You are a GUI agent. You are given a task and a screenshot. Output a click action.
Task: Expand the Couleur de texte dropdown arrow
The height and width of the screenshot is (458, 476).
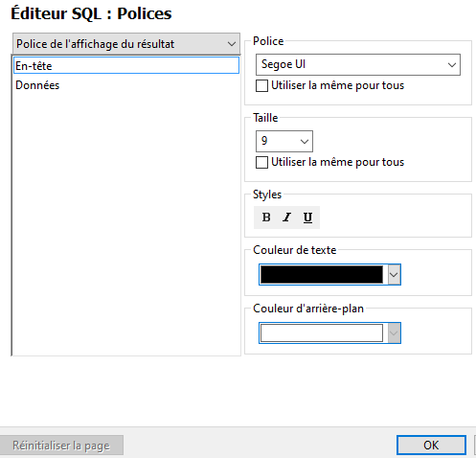pos(394,275)
